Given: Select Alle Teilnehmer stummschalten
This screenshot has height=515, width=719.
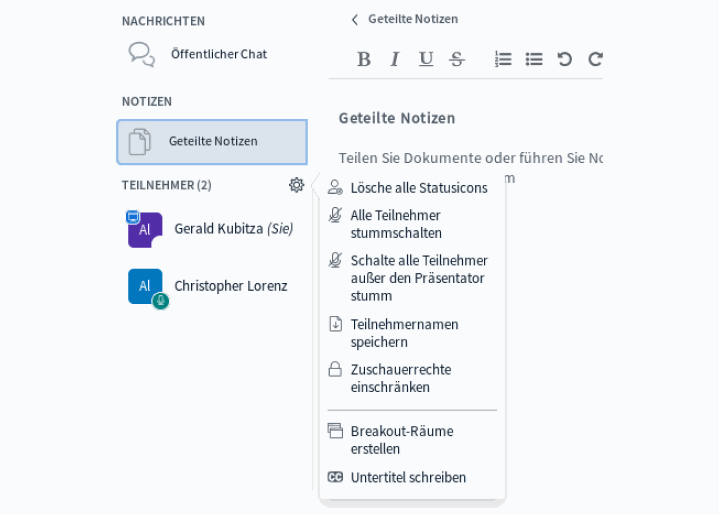Looking at the screenshot, I should tap(395, 224).
